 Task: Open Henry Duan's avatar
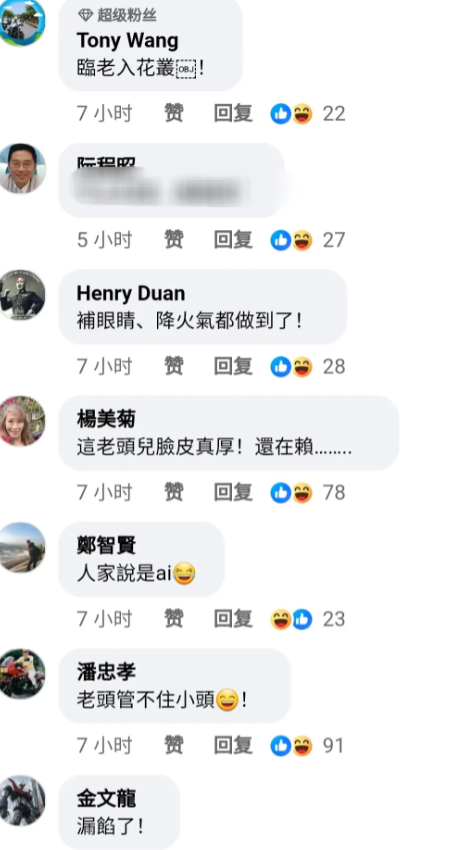tap(22, 295)
